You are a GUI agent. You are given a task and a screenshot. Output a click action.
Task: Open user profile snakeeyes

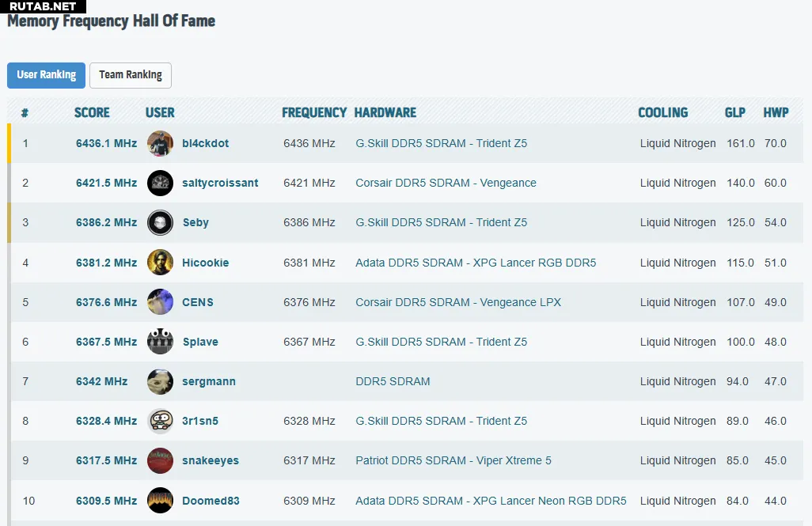pyautogui.click(x=211, y=461)
